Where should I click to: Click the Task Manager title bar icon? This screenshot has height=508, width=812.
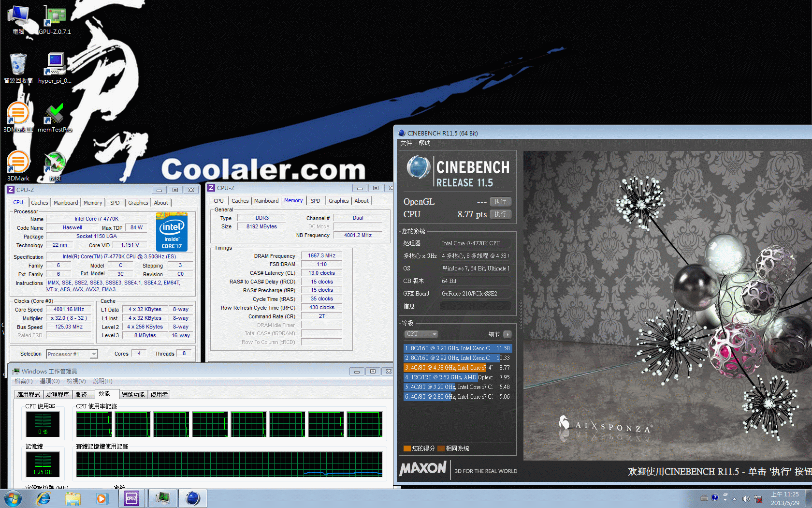[16, 372]
